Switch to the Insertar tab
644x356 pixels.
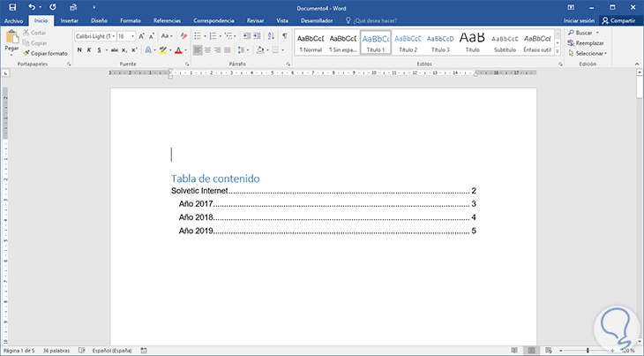tap(70, 20)
